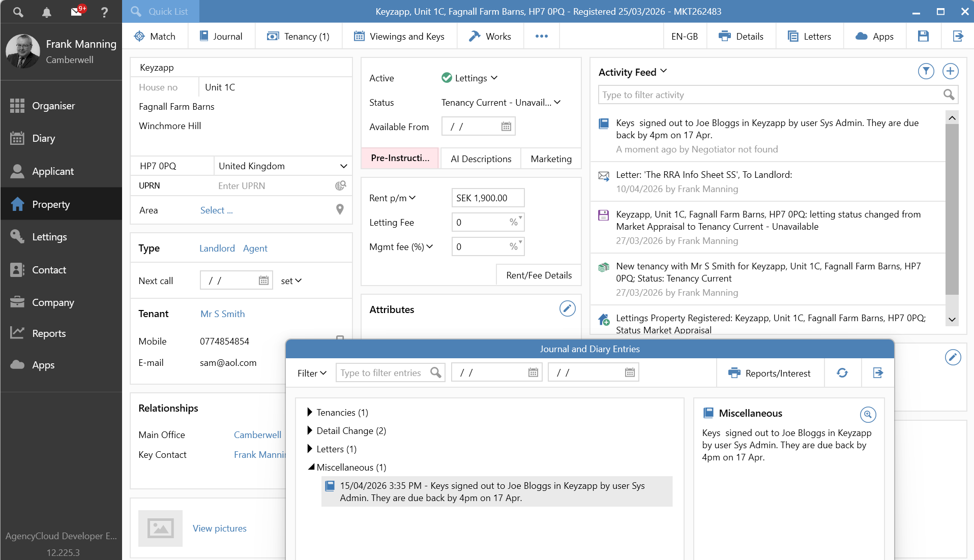
Task: Collapse the Miscellaneous (1) tree group
Action: tap(310, 467)
